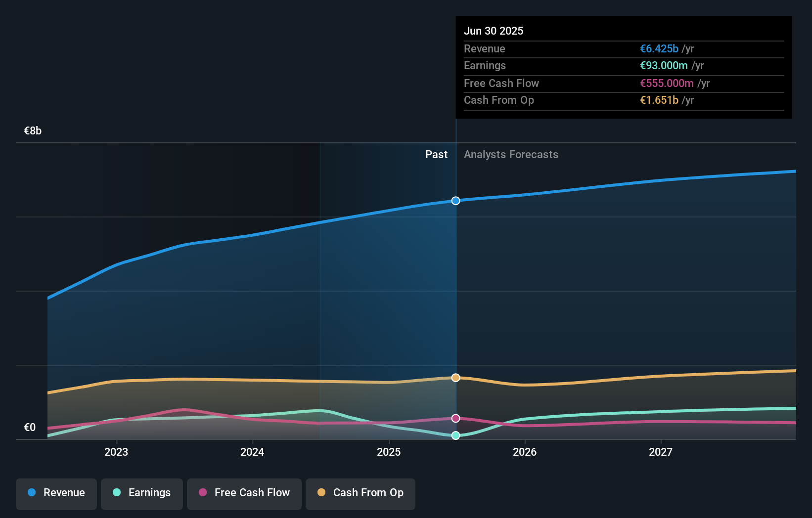The image size is (812, 518).
Task: Switch to the Past section of the chart
Action: click(436, 154)
